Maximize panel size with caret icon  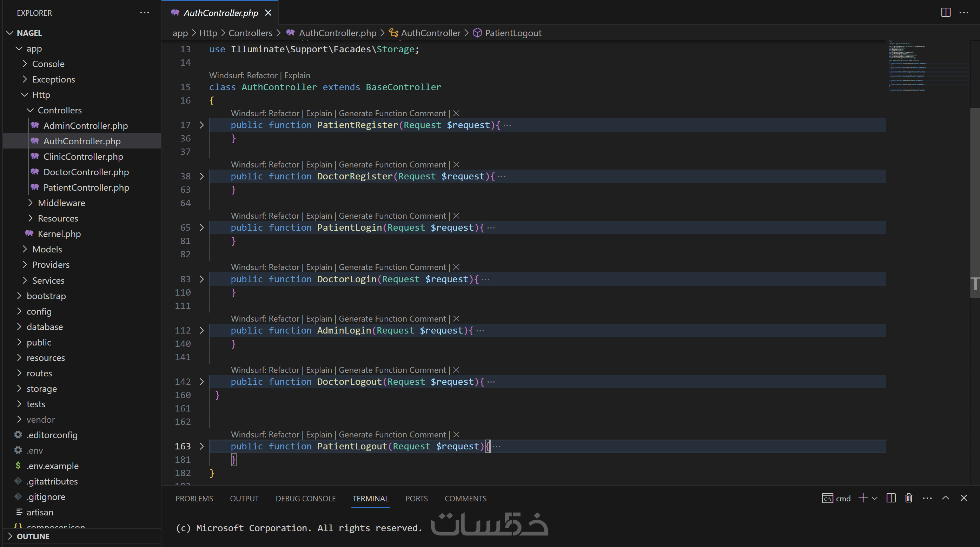945,498
